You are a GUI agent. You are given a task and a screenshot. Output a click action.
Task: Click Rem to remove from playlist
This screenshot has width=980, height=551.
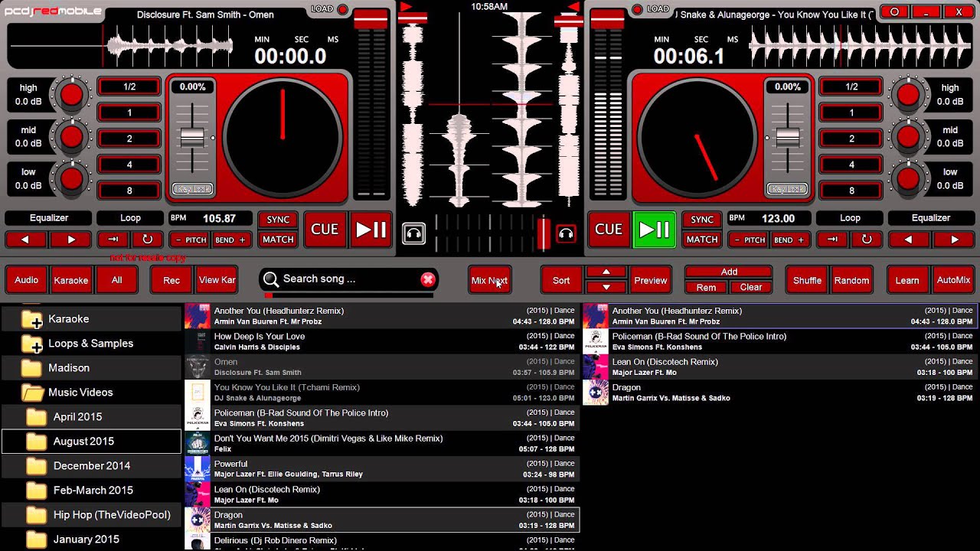706,288
